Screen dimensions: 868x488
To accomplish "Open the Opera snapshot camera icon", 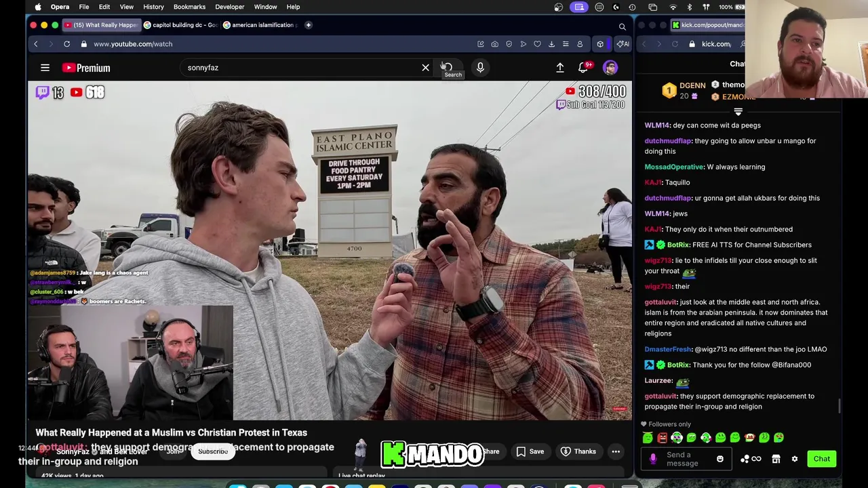I will click(x=494, y=44).
